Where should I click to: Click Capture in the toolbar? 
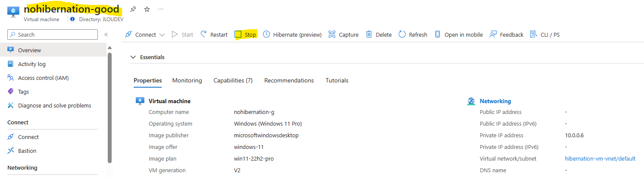[344, 35]
